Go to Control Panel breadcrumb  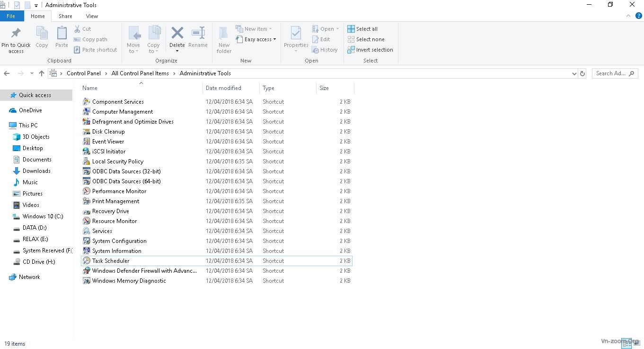tap(84, 73)
